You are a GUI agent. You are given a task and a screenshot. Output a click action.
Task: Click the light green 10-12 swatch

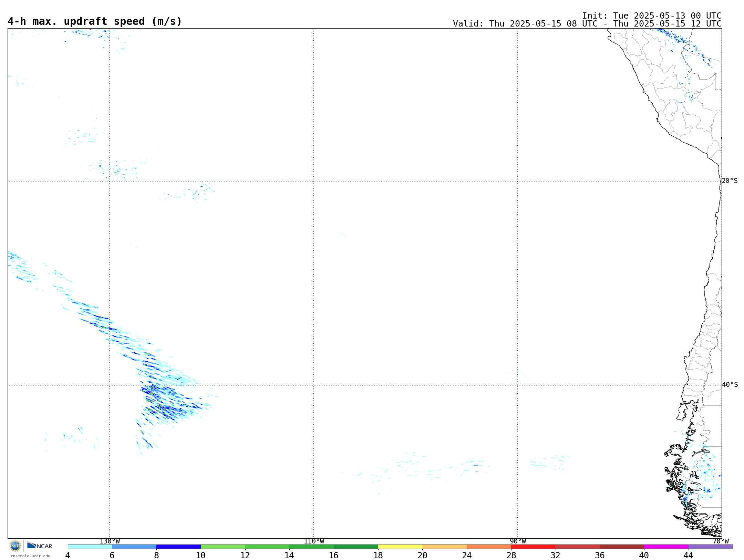[223, 547]
